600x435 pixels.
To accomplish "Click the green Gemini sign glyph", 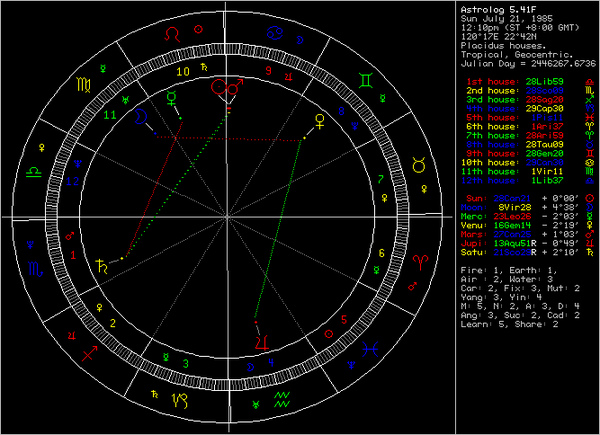I will click(x=366, y=81).
